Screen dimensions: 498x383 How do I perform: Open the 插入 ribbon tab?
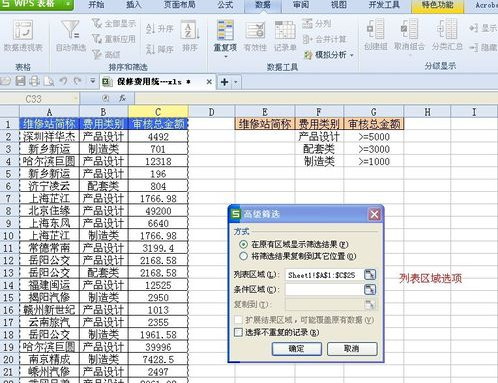click(134, 5)
